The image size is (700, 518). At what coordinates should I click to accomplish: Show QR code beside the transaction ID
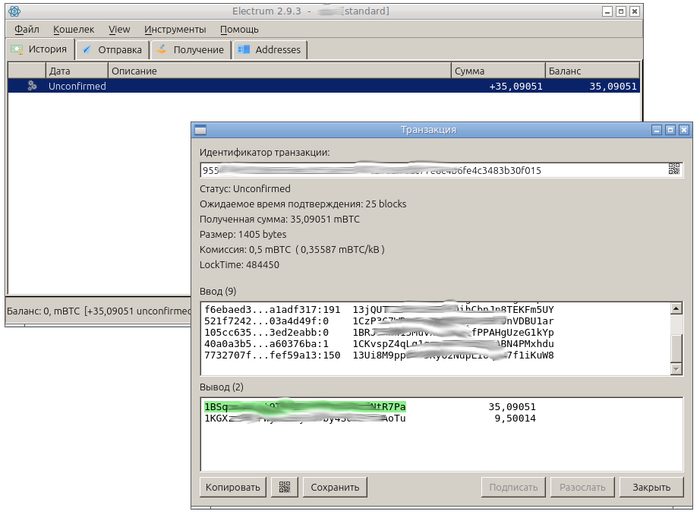pos(674,169)
